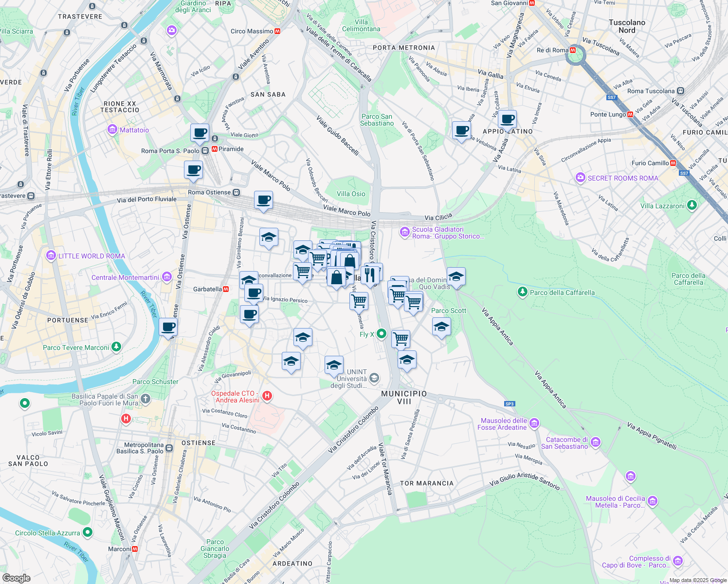
Task: Select the LITTLE WORLD ROMA marker
Action: pos(51,255)
